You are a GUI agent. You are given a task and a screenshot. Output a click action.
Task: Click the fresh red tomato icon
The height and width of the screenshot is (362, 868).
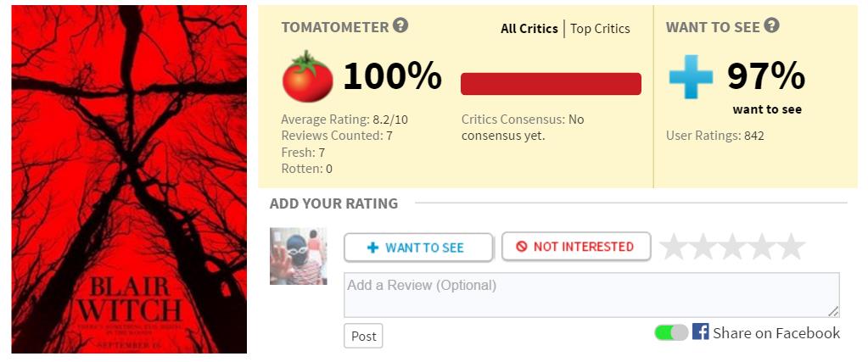(308, 76)
